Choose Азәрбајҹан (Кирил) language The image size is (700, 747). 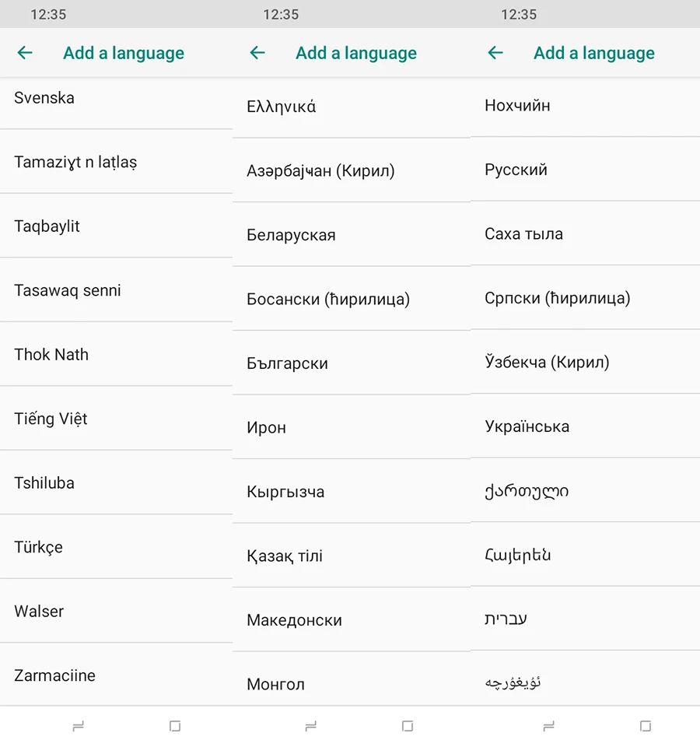tap(352, 170)
